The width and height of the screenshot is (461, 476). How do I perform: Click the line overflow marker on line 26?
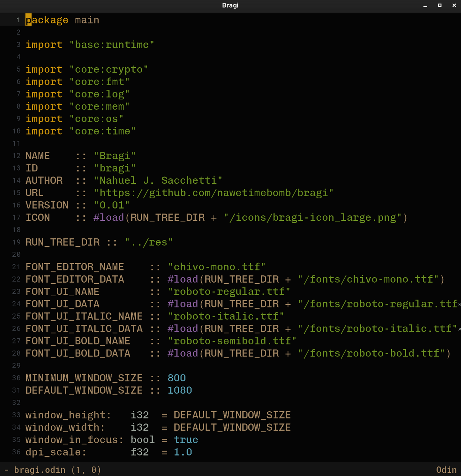(460, 329)
